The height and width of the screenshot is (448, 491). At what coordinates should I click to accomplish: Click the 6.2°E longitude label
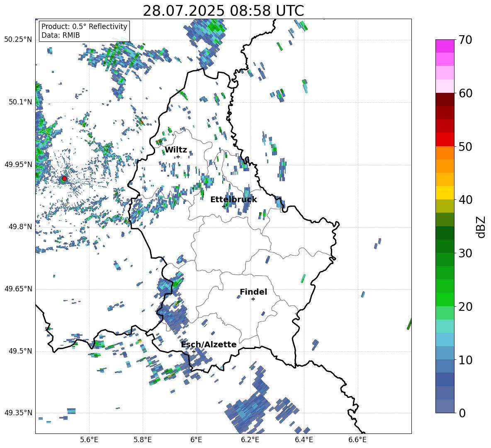250,440
